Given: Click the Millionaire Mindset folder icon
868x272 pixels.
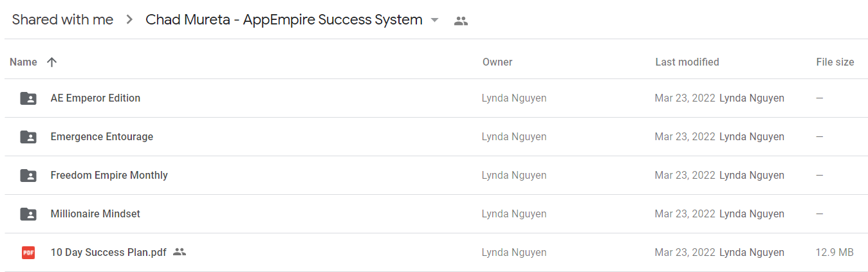Looking at the screenshot, I should click(28, 214).
